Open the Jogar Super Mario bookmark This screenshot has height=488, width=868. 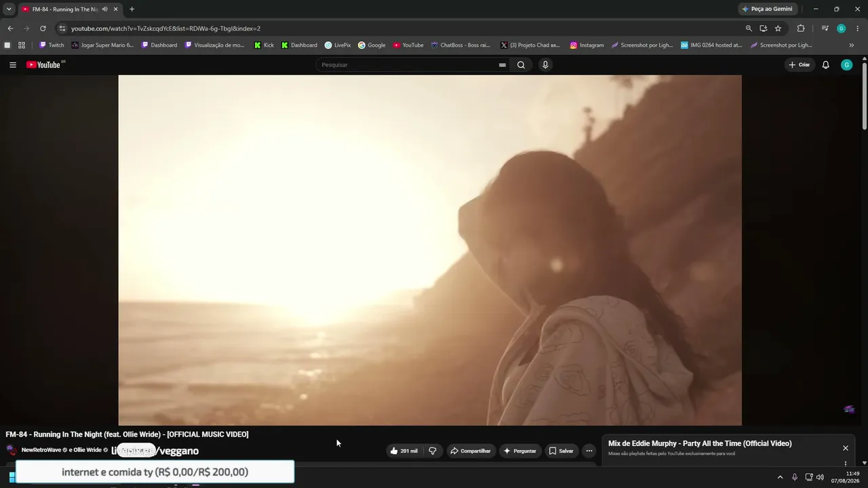coord(103,45)
